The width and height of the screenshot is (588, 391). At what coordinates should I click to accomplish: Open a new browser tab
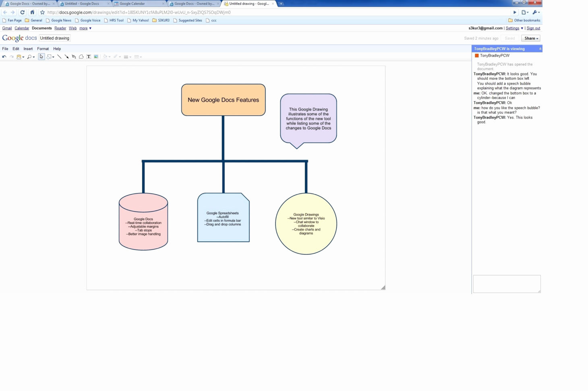(281, 4)
